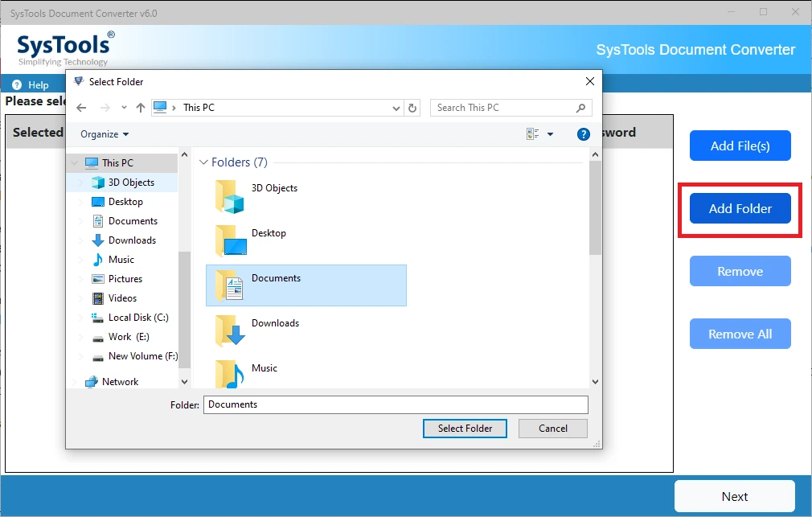Screen dimensions: 812x517
Task: Open recent locations dropdown arrow
Action: pos(124,108)
